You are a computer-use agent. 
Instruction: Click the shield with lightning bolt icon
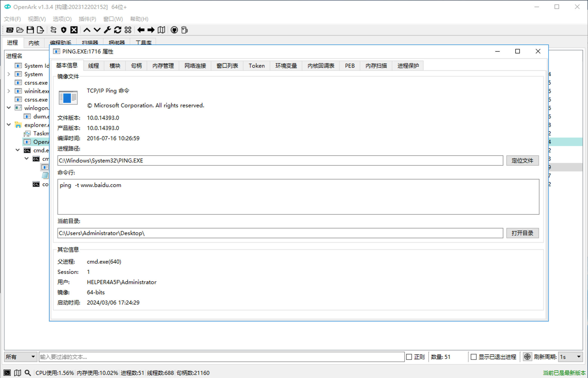[x=64, y=30]
